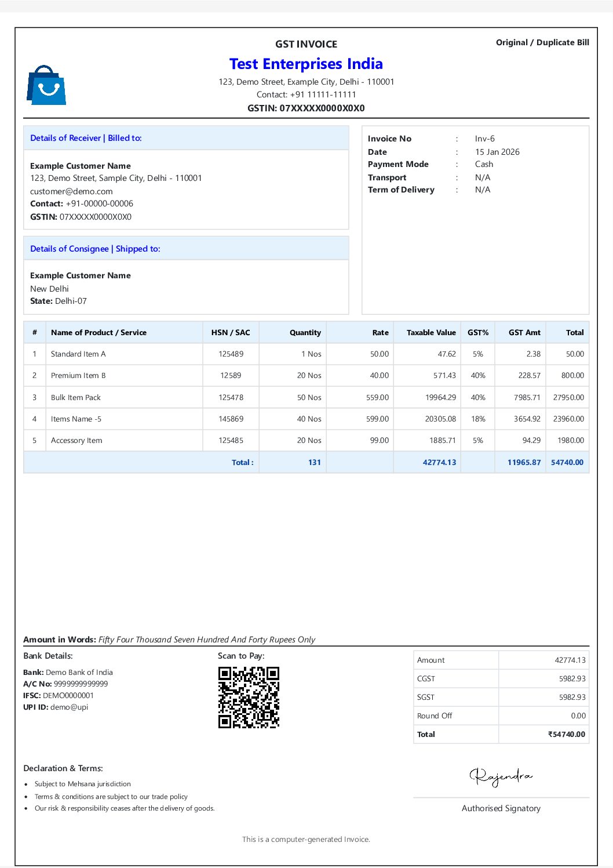Click the Bulk Item Pack product name
This screenshot has height=868, width=613.
click(x=76, y=398)
